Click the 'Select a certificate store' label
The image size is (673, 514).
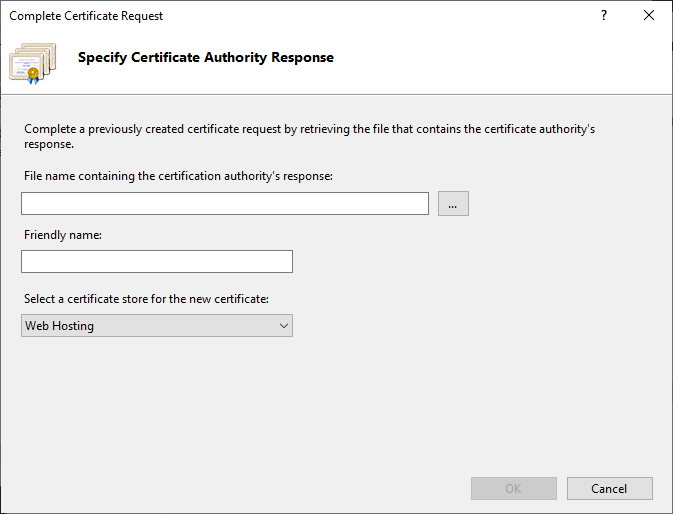(146, 299)
